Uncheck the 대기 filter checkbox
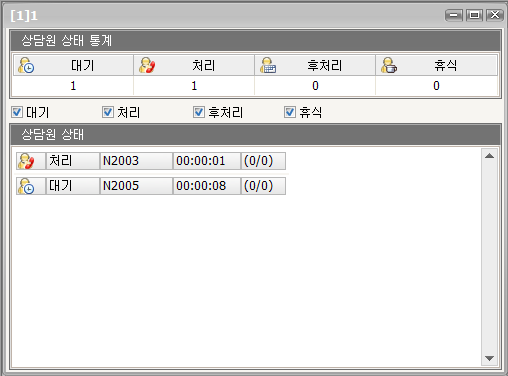508x376 pixels. [17, 112]
